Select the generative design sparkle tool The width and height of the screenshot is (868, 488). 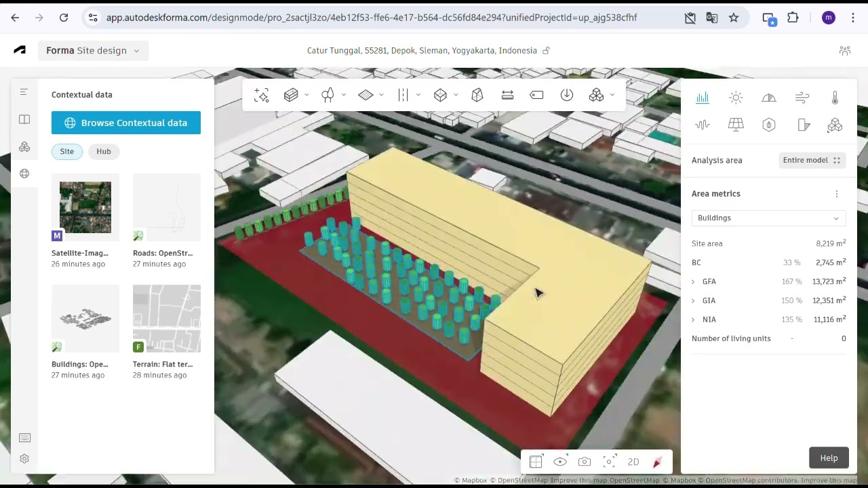pyautogui.click(x=261, y=96)
